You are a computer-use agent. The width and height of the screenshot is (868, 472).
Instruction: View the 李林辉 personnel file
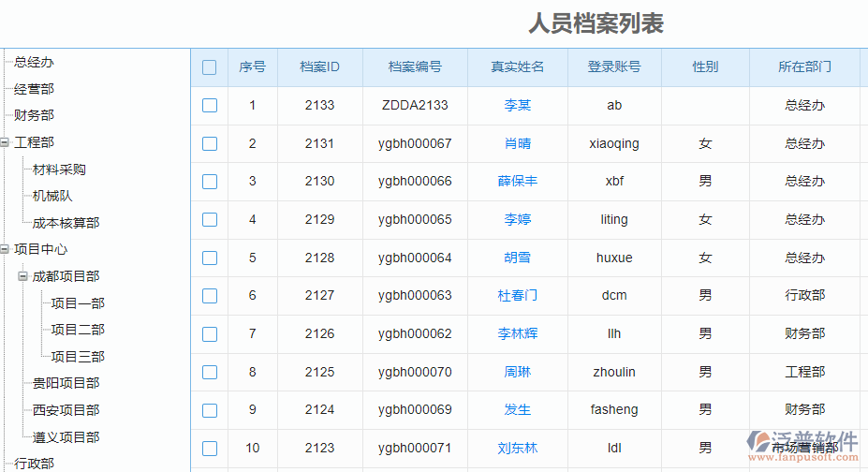[x=518, y=333]
